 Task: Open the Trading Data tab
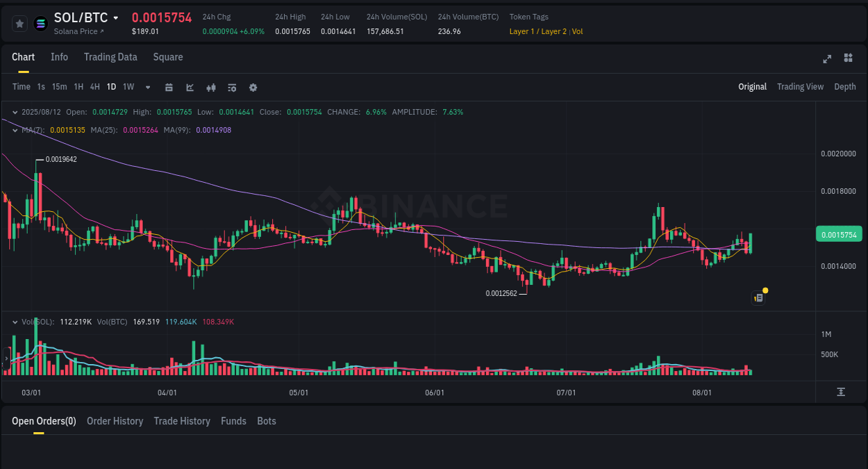pos(110,57)
